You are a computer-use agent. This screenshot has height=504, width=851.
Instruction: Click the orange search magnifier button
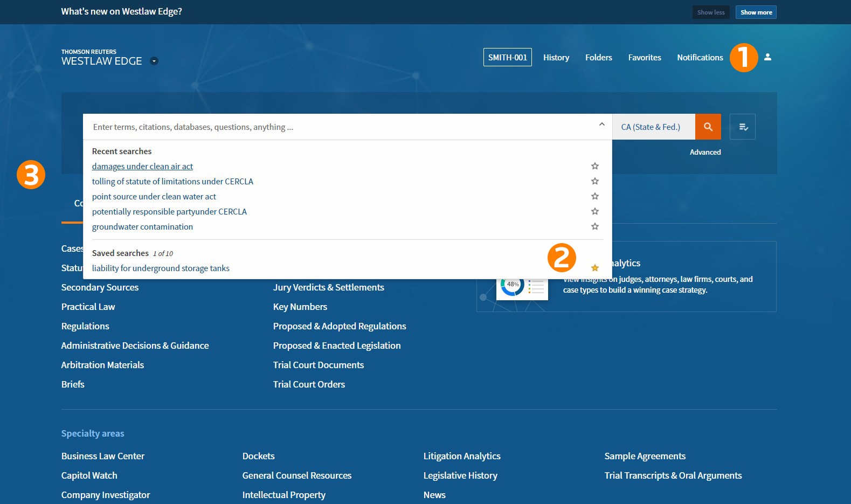[x=708, y=127]
